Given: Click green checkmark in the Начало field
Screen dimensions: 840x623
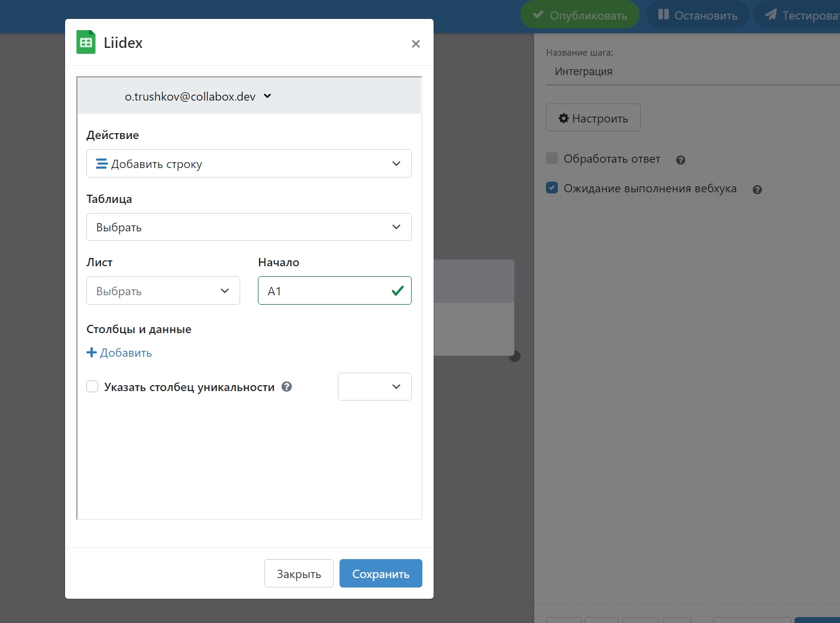Looking at the screenshot, I should [x=398, y=290].
